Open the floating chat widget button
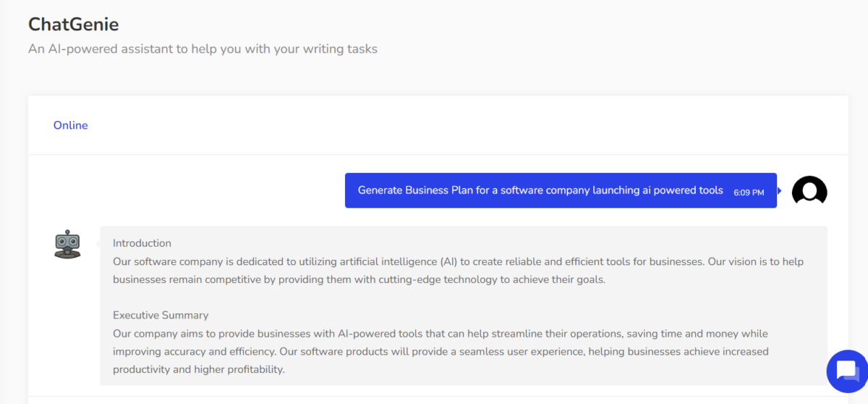Screen dimensions: 868x404 [x=846, y=371]
